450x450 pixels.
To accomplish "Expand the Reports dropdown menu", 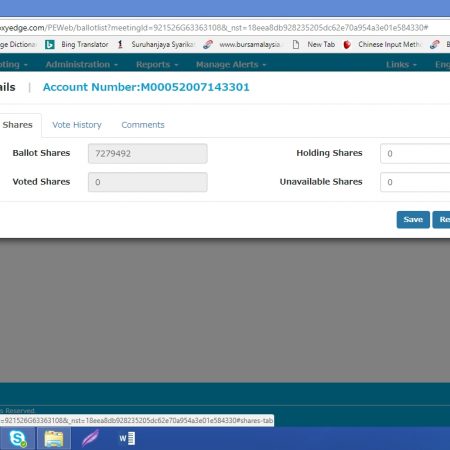I will click(157, 64).
